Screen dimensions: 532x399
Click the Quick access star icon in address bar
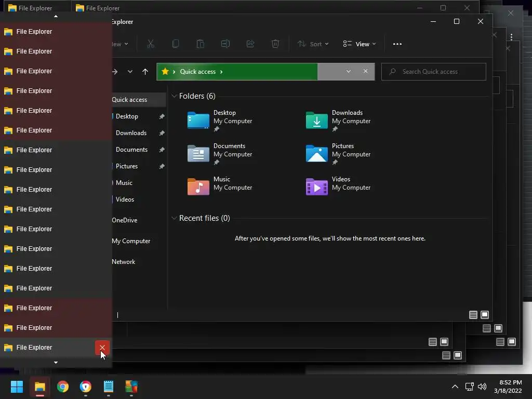[165, 71]
